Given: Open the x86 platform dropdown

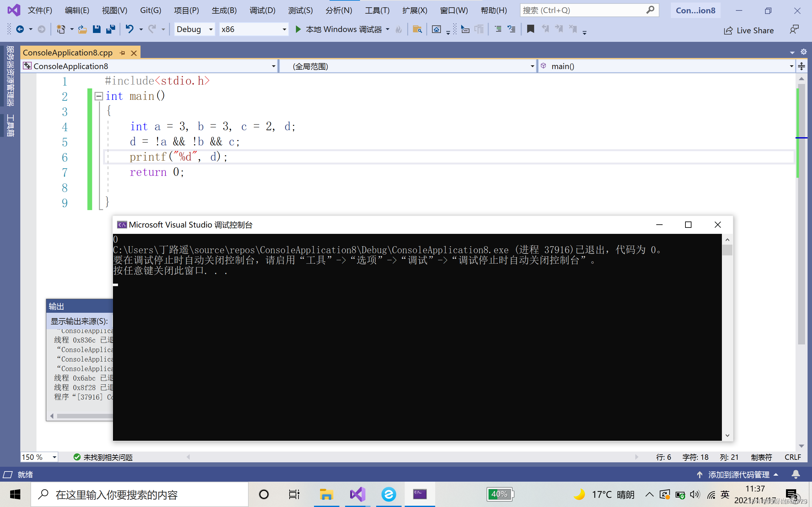Looking at the screenshot, I should pyautogui.click(x=284, y=29).
